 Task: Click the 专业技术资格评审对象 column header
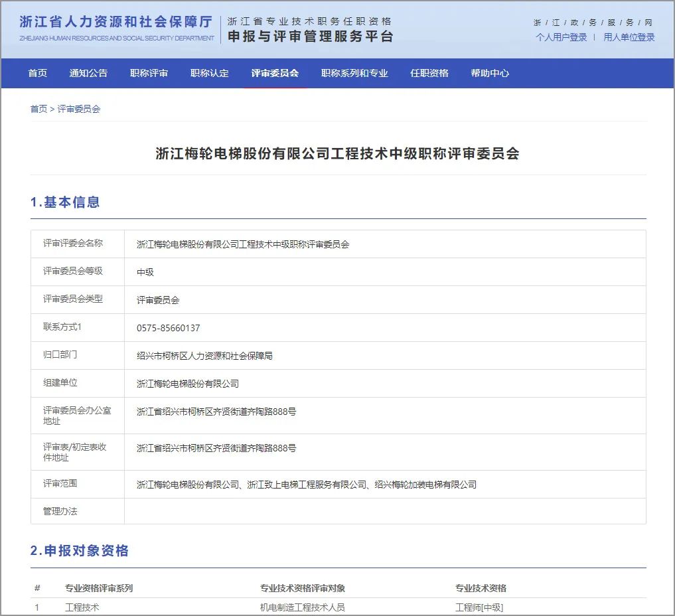coord(303,588)
